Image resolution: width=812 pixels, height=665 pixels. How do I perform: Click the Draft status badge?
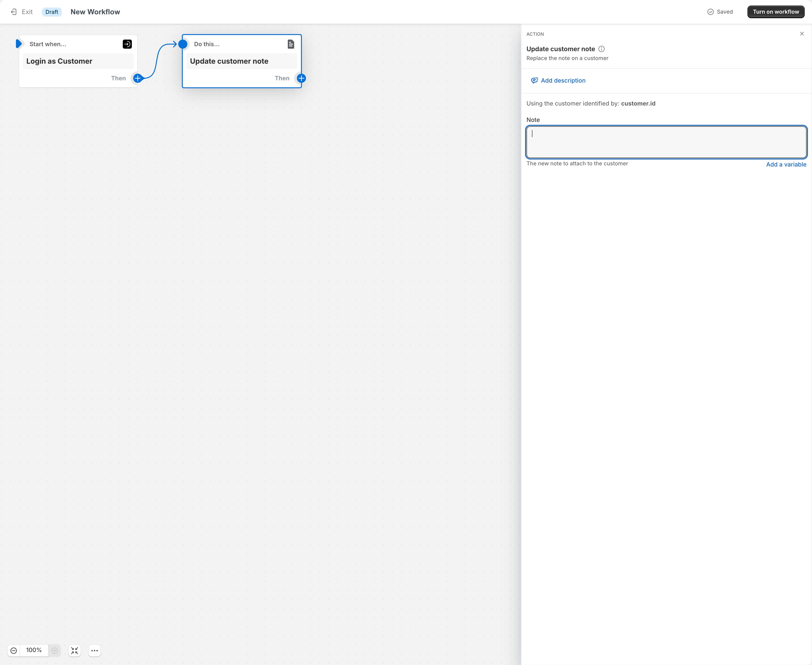52,12
